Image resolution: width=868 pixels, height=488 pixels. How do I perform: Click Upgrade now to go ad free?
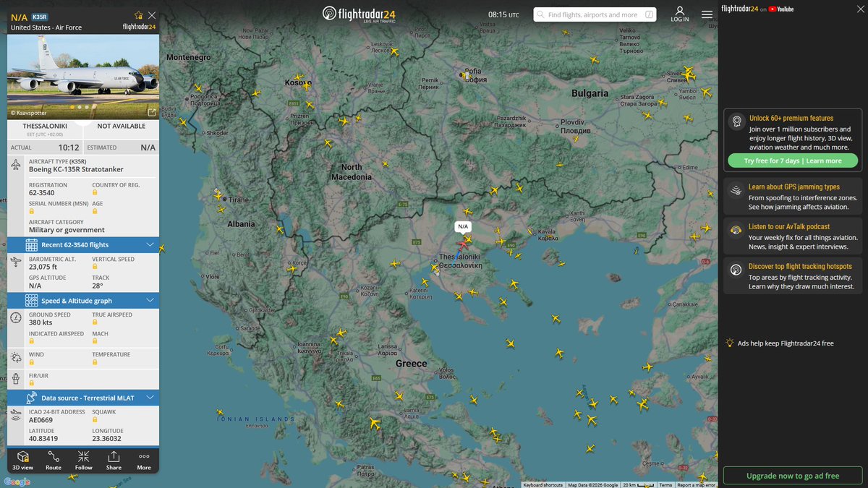click(x=793, y=476)
